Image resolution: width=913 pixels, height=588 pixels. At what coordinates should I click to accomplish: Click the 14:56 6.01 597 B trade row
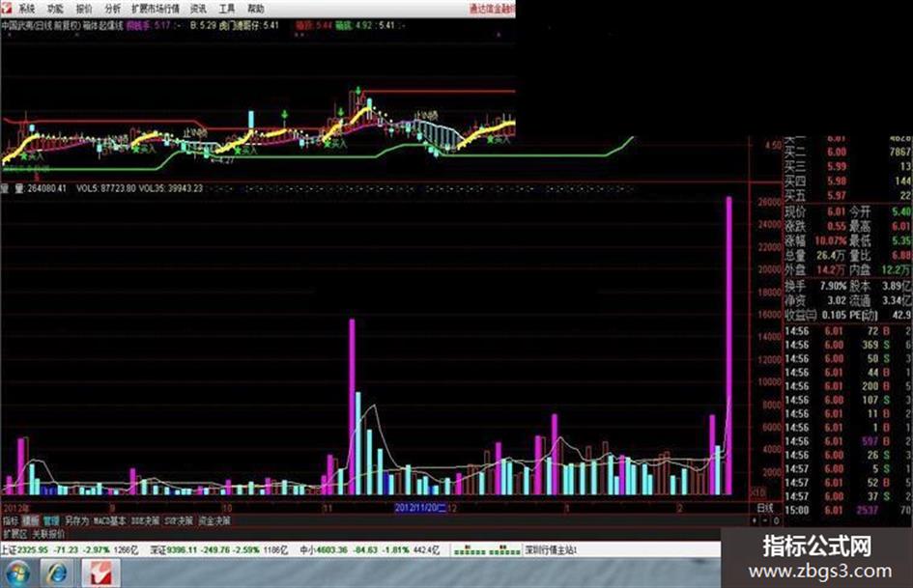pos(848,441)
